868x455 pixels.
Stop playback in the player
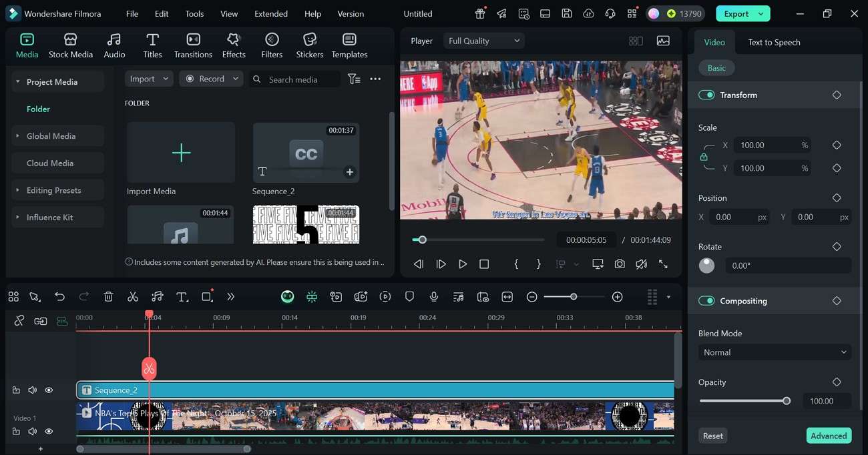click(484, 264)
